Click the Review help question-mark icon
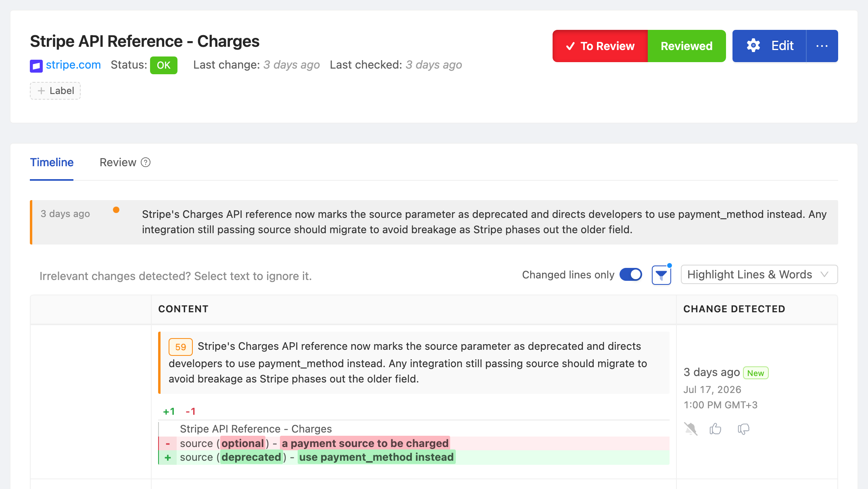 click(x=146, y=163)
